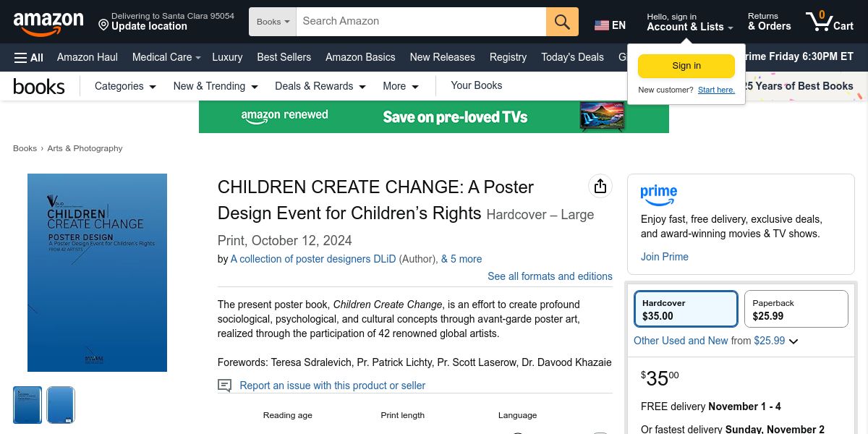Open the Registry nav item
The height and width of the screenshot is (434, 868).
508,57
